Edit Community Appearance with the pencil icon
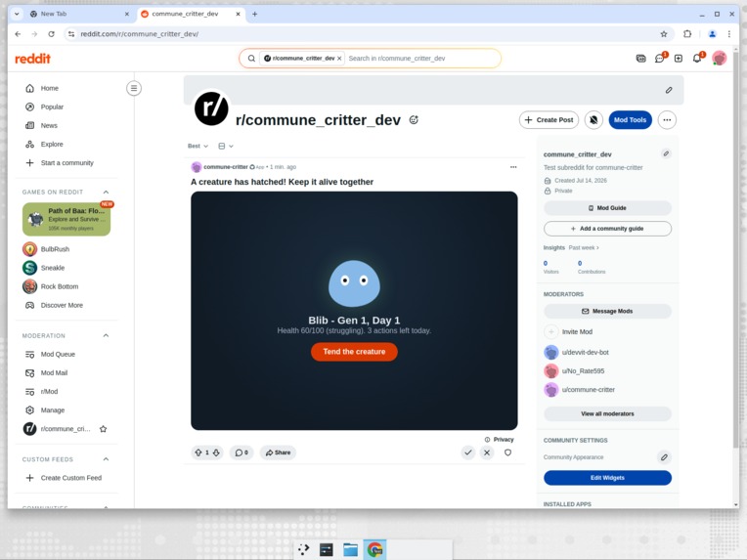Viewport: 747px width, 560px height. coord(664,457)
